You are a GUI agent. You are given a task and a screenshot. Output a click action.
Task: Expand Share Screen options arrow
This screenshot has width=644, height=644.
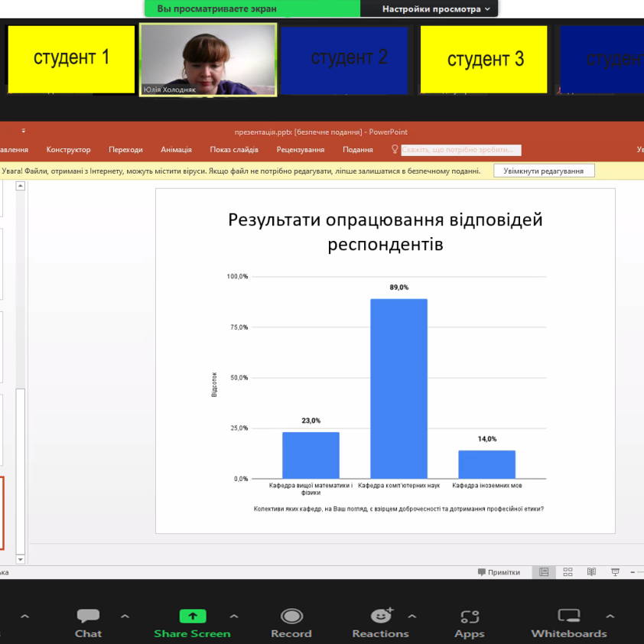coord(234,616)
